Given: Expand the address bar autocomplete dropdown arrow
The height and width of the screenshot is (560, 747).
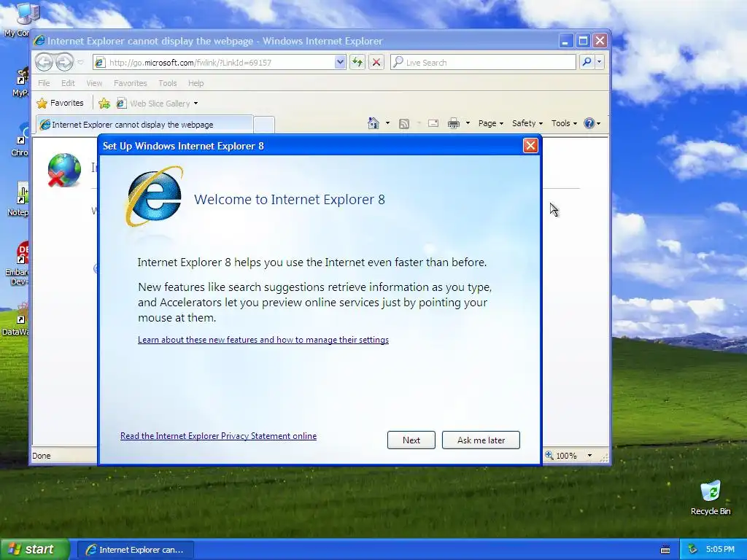Looking at the screenshot, I should (340, 63).
